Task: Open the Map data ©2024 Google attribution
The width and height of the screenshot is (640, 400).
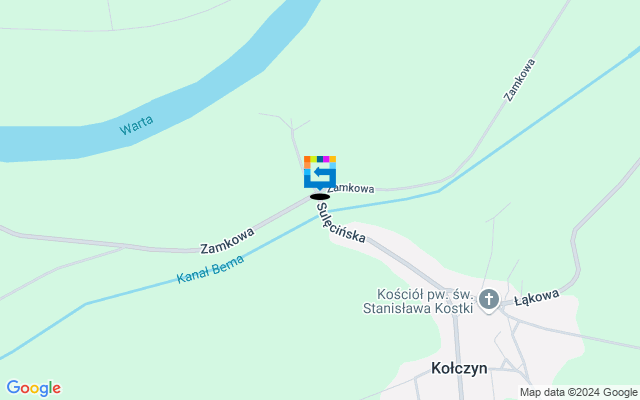Action: tap(578, 393)
